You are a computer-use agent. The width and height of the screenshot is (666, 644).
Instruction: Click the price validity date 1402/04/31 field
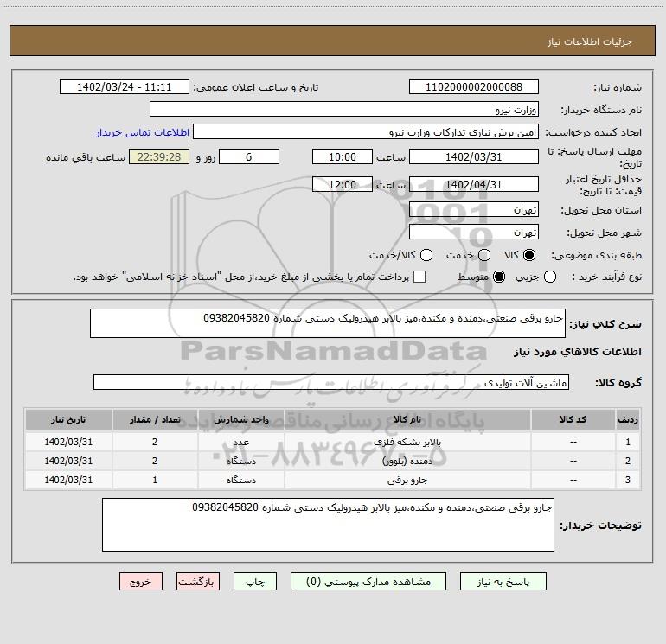pos(474,184)
